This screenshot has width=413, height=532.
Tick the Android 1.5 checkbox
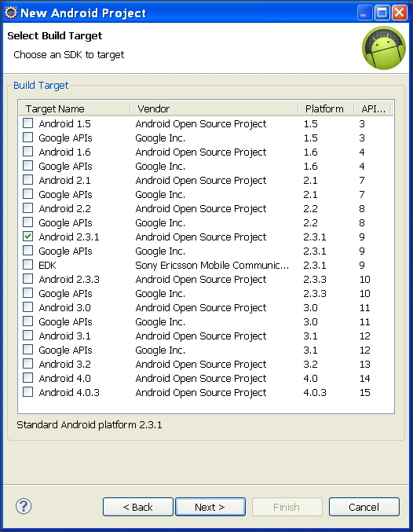click(x=27, y=123)
